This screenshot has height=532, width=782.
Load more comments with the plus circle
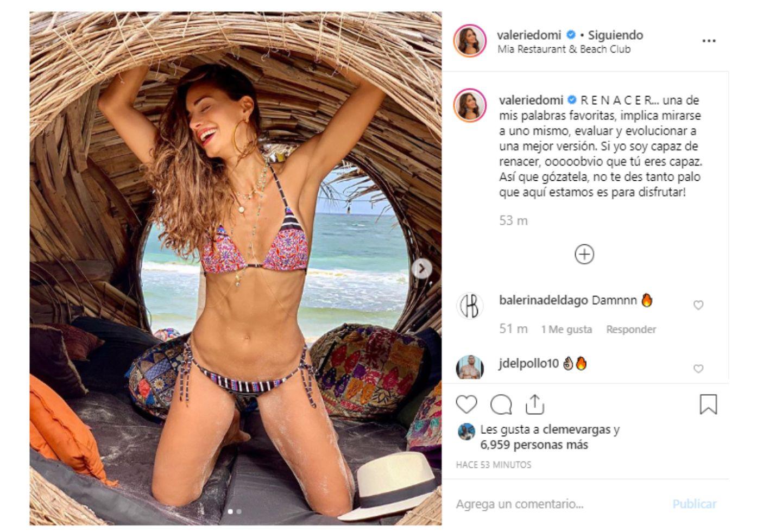[x=584, y=254]
